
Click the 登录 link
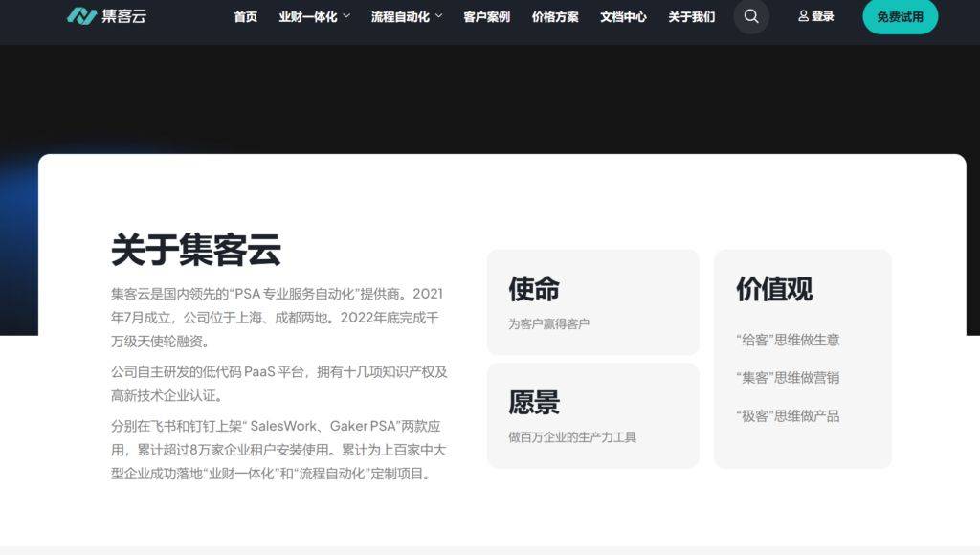pos(821,16)
